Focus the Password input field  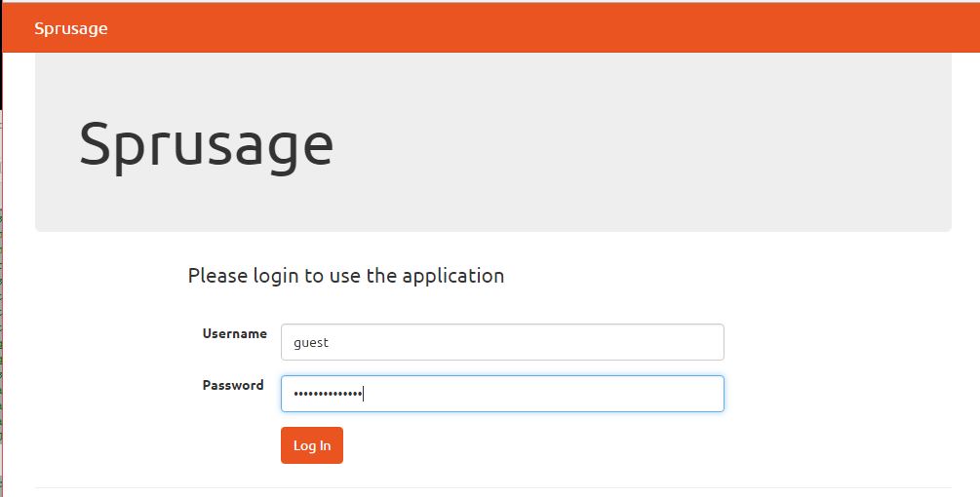[502, 394]
